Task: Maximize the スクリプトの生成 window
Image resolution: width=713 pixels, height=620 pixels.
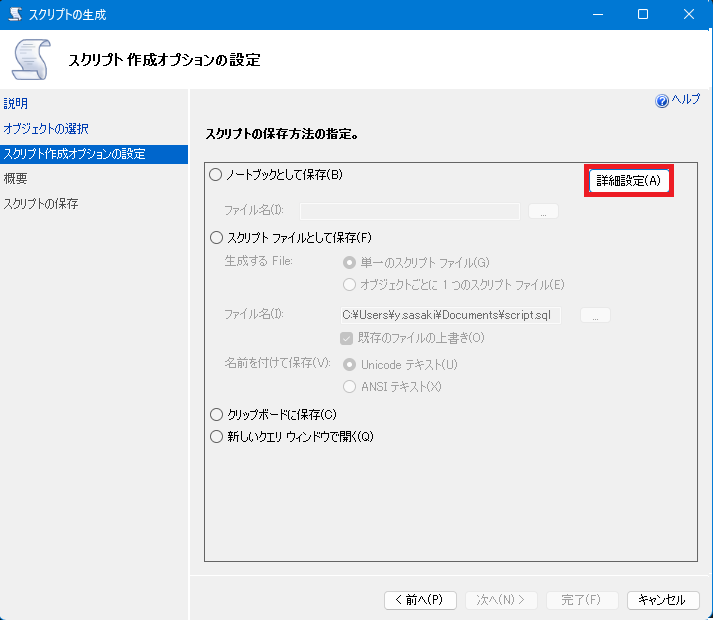Action: click(643, 15)
